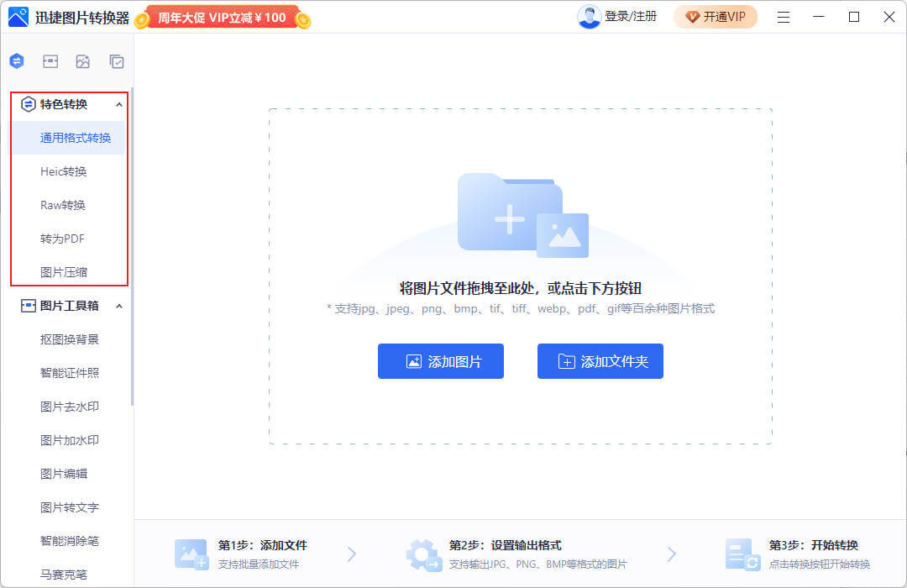Collapse the 特色转换 section

[118, 104]
